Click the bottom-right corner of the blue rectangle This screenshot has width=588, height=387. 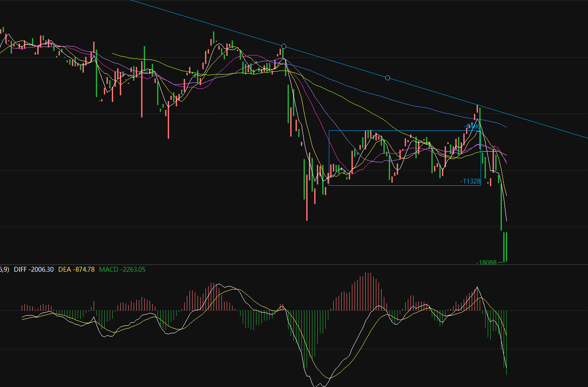481,185
